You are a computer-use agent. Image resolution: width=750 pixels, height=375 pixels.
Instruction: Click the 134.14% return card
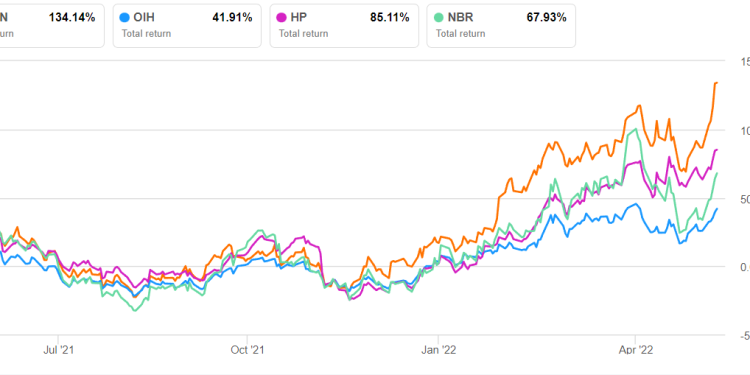pyautogui.click(x=52, y=26)
